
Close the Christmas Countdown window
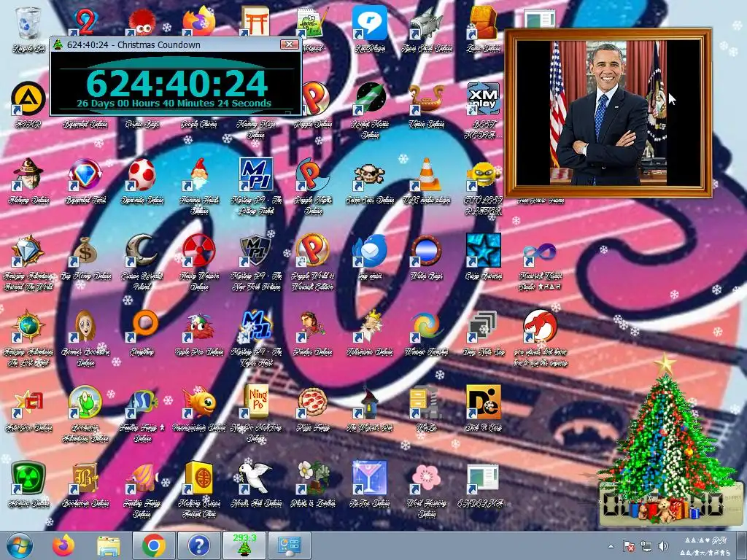pos(289,44)
